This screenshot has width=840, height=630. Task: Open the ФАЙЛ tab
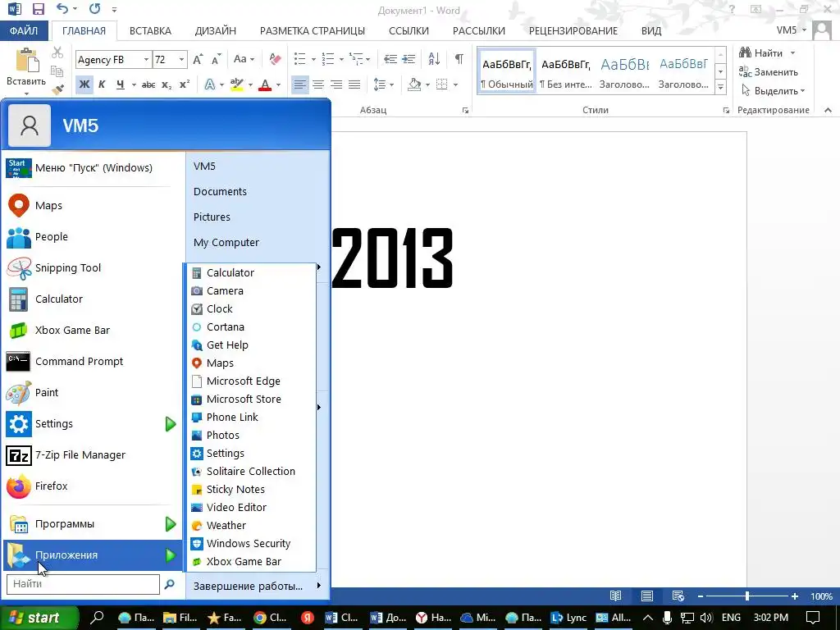pos(24,30)
